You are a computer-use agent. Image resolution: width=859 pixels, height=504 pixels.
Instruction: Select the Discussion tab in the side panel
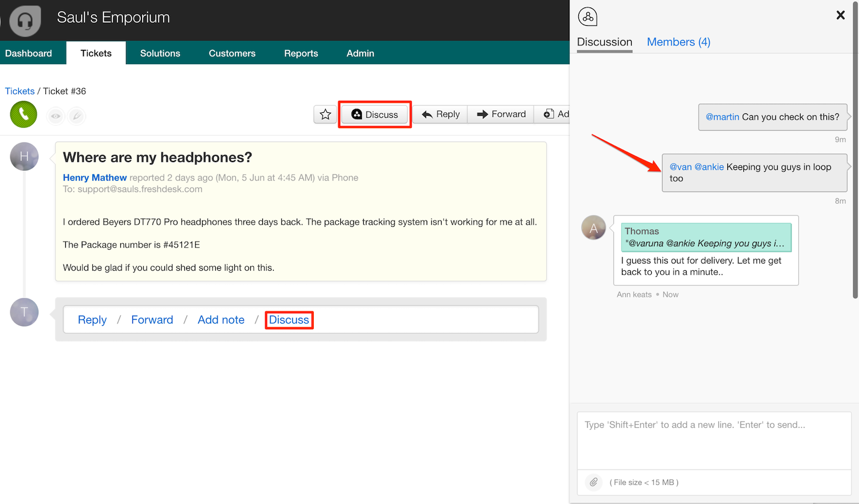[x=605, y=42]
